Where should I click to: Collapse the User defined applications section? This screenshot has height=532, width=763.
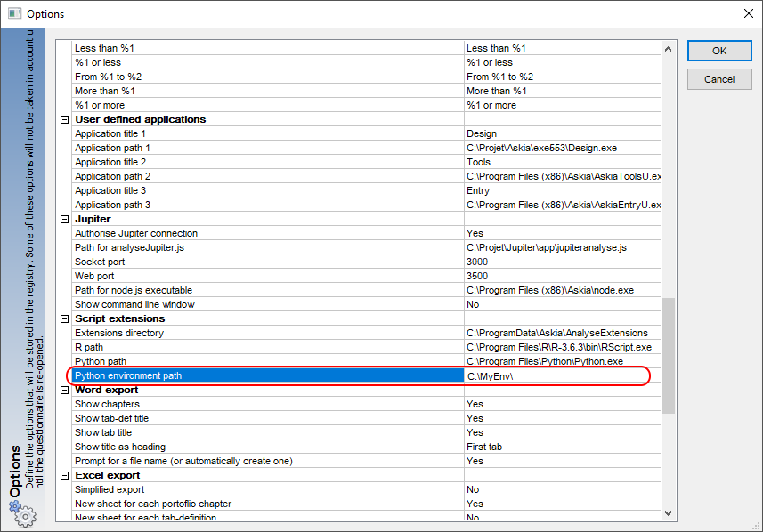64,119
